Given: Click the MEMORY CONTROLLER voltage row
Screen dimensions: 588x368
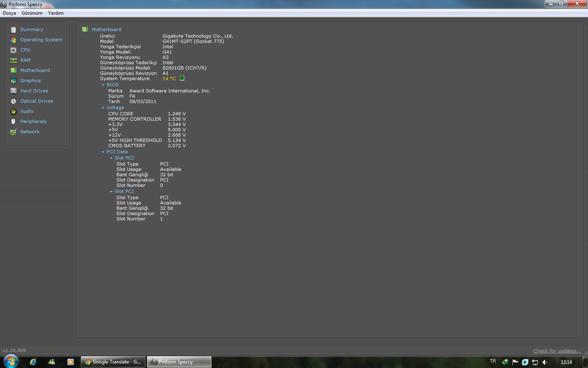Looking at the screenshot, I should pyautogui.click(x=147, y=119).
